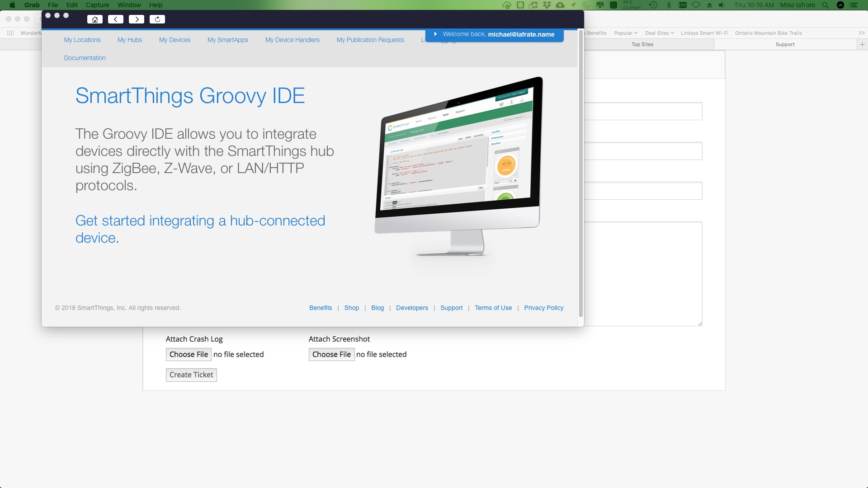Open the Capture menu
Viewport: 868px width, 488px height.
pyautogui.click(x=98, y=5)
